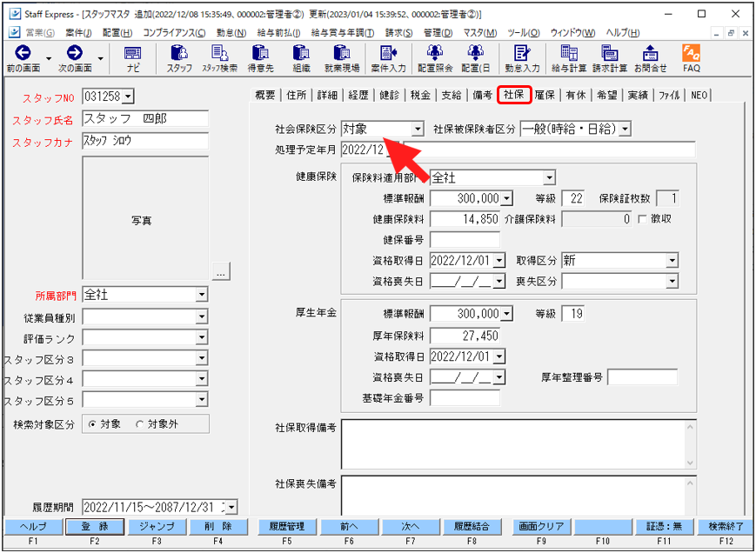The height and width of the screenshot is (553, 756).
Task: Open the 配置照会 toolbar icon
Action: (x=435, y=58)
